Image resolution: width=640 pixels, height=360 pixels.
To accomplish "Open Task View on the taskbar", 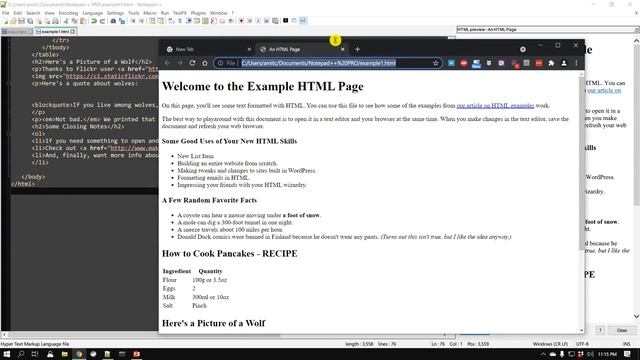I will (x=35, y=354).
